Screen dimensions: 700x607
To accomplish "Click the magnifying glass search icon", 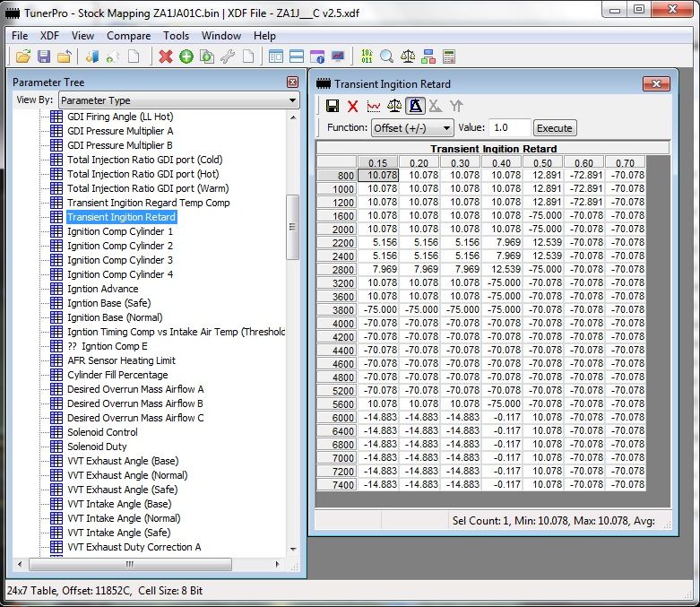I will point(386,56).
